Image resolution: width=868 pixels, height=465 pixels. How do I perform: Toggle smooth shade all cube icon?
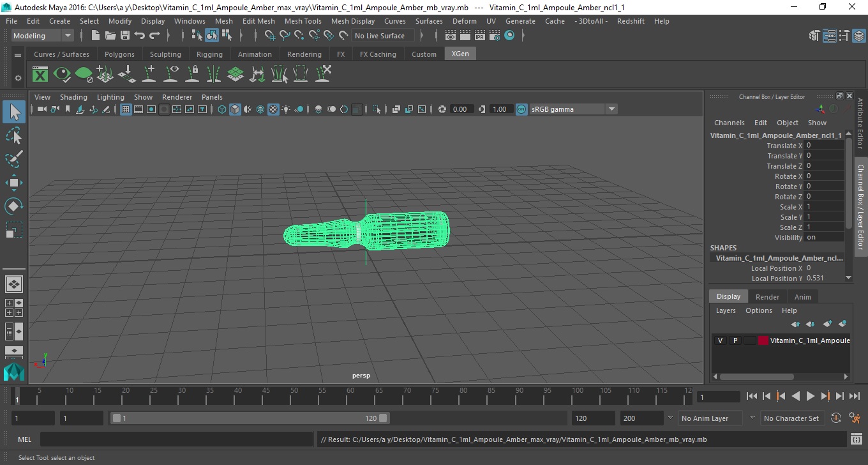(235, 109)
